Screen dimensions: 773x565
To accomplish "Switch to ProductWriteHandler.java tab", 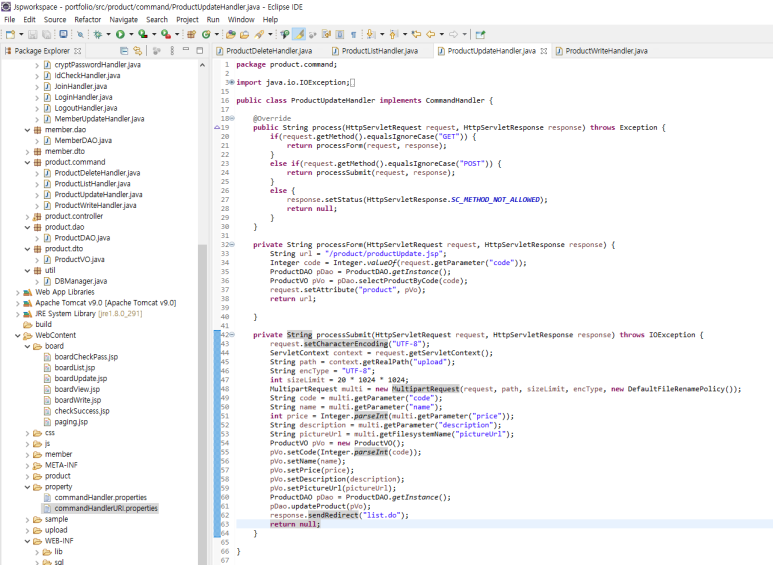I will [x=601, y=51].
